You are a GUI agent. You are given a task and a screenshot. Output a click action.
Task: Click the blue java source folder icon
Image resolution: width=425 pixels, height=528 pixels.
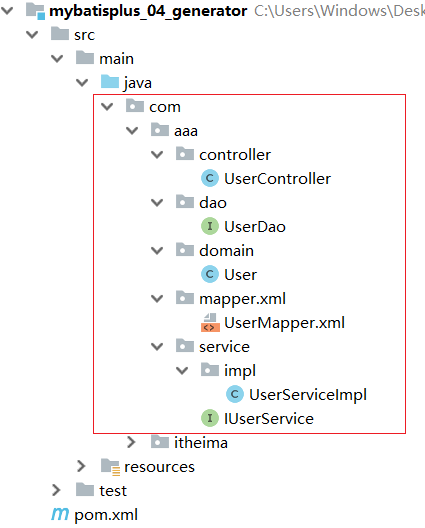pos(110,82)
